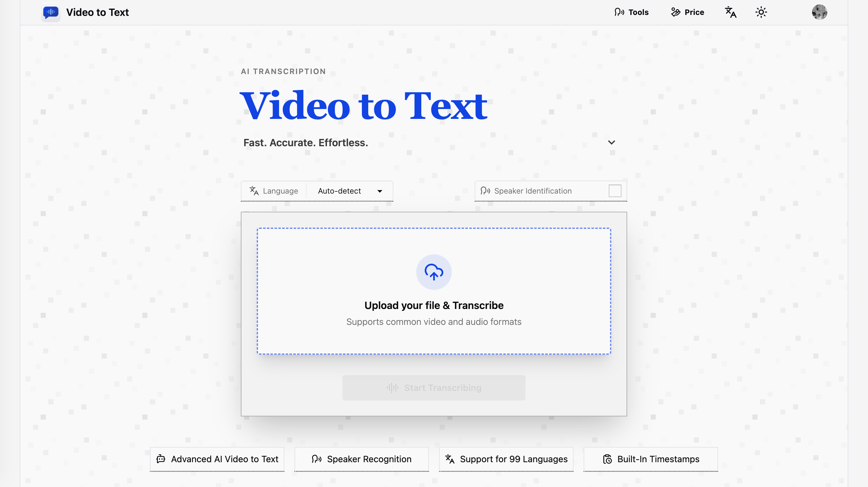This screenshot has height=487, width=868.
Task: Open your profile avatar menu
Action: point(820,12)
